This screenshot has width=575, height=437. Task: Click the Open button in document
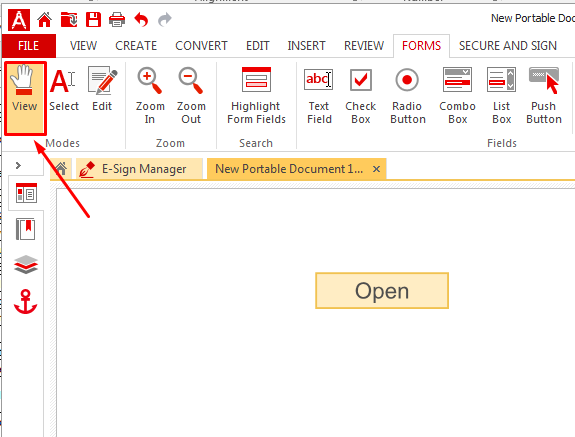point(382,291)
